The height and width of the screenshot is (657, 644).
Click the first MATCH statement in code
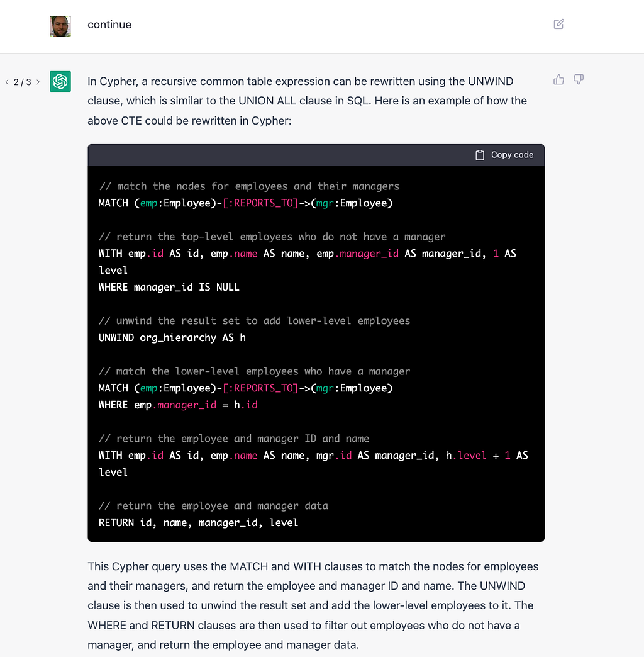245,203
